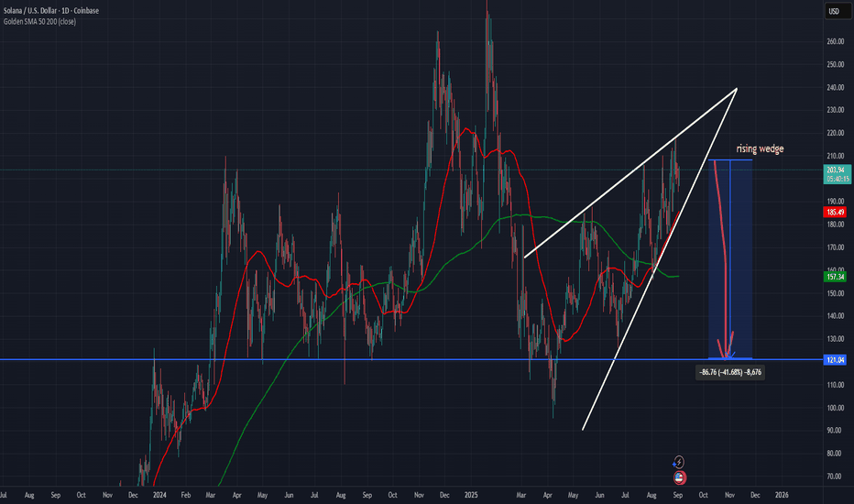Image resolution: width=854 pixels, height=504 pixels.
Task: Click the 220.00 price axis label
Action: [x=836, y=133]
